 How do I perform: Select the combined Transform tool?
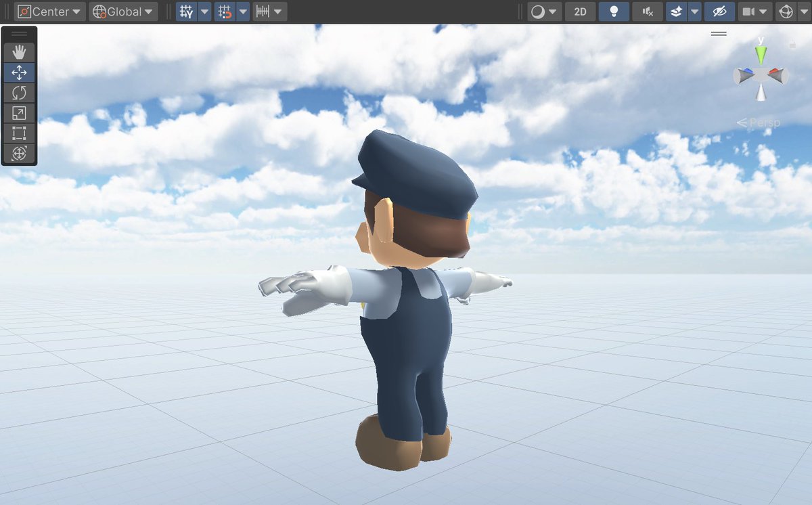click(x=19, y=154)
